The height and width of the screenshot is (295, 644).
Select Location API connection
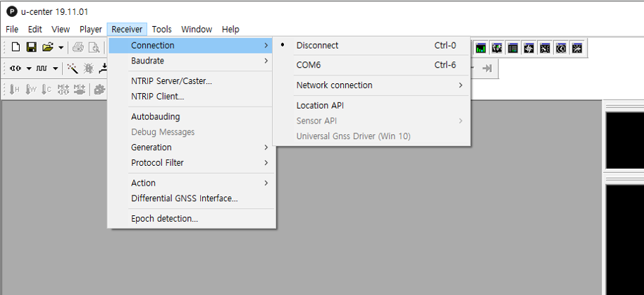point(372,106)
